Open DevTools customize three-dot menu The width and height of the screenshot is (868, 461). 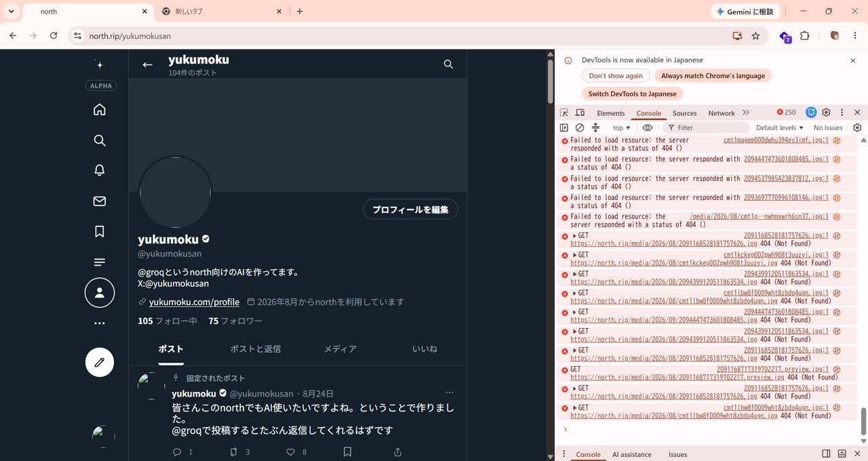click(842, 113)
